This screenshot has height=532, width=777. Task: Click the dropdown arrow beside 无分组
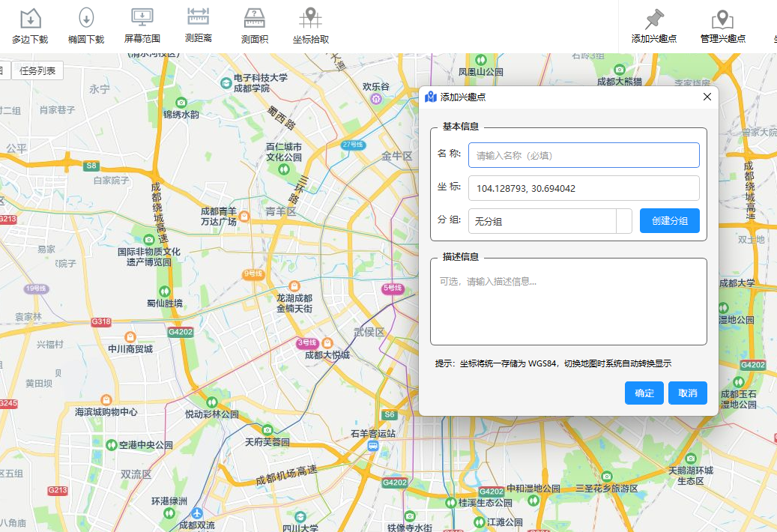(x=624, y=221)
